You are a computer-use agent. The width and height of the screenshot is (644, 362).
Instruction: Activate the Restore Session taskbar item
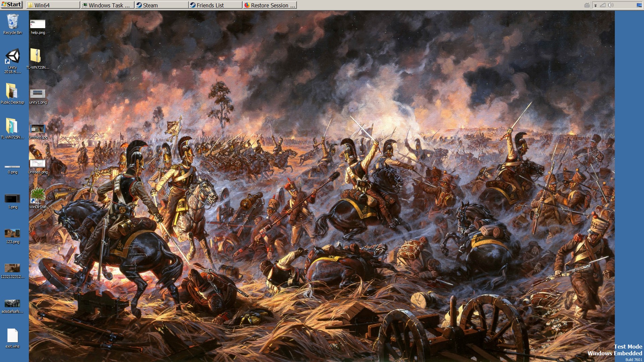(x=270, y=5)
